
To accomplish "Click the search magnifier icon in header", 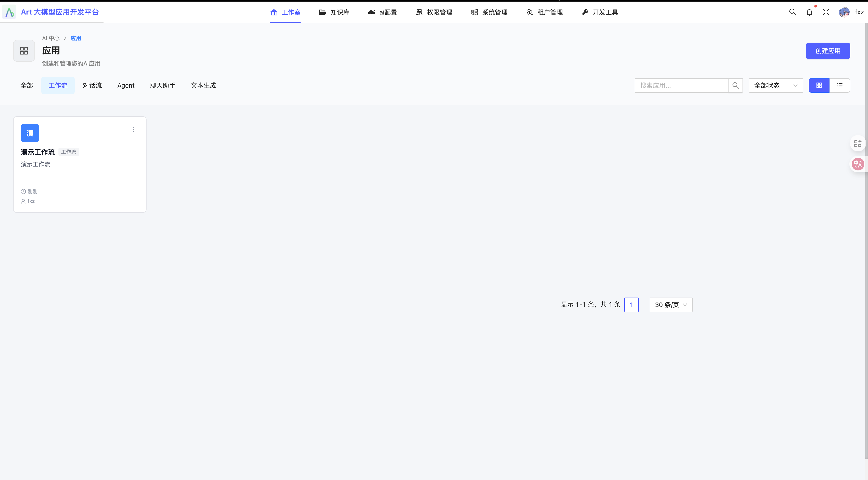I will [x=793, y=12].
